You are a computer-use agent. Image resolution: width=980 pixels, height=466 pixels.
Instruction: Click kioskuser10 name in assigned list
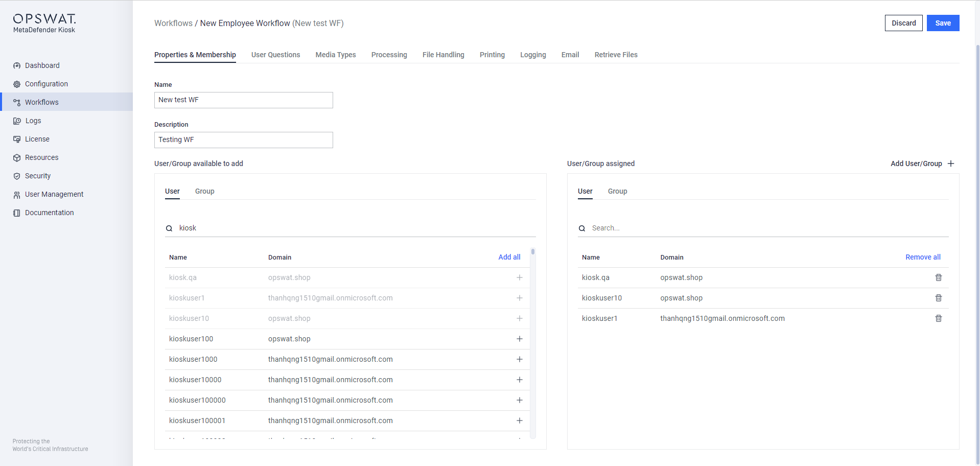click(602, 298)
